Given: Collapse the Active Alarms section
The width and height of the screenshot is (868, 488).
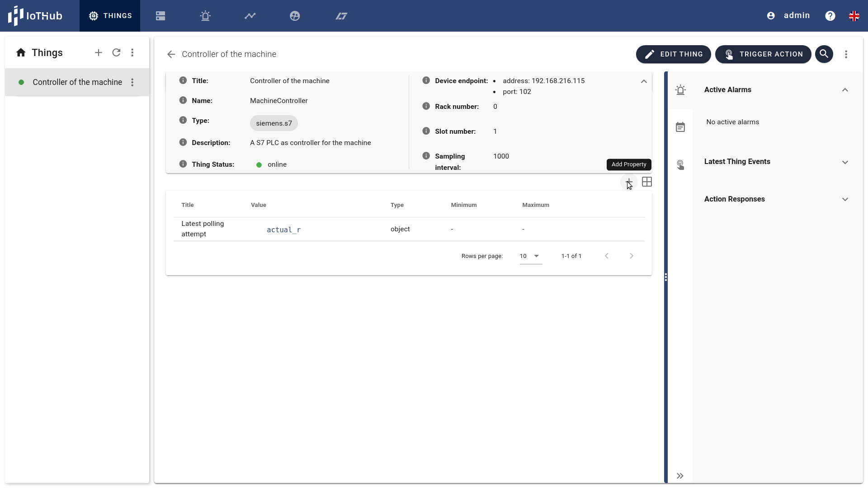Looking at the screenshot, I should coord(845,90).
